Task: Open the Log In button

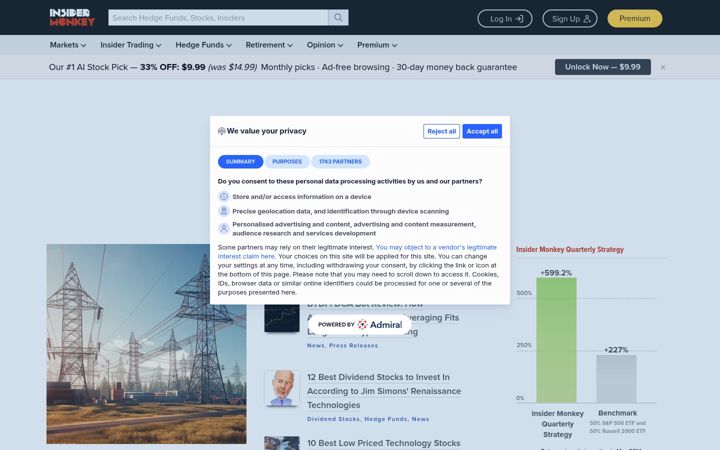Action: click(505, 18)
